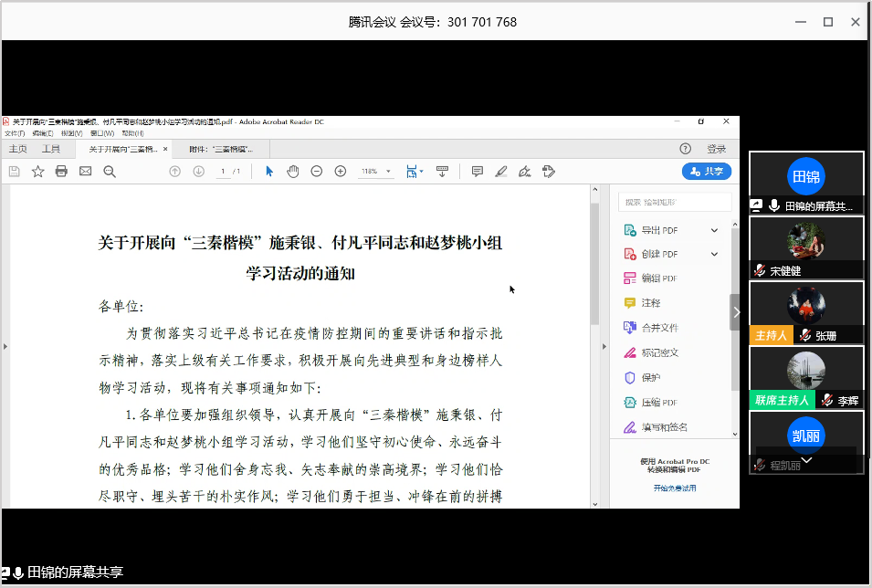Switch to the 工具 tab
The image size is (872, 588).
50,149
